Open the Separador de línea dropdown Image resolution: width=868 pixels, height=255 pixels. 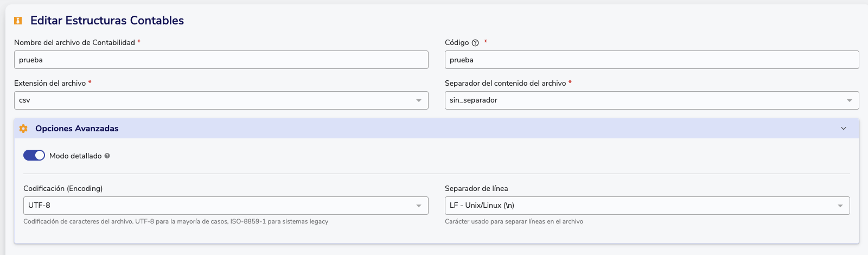point(647,206)
